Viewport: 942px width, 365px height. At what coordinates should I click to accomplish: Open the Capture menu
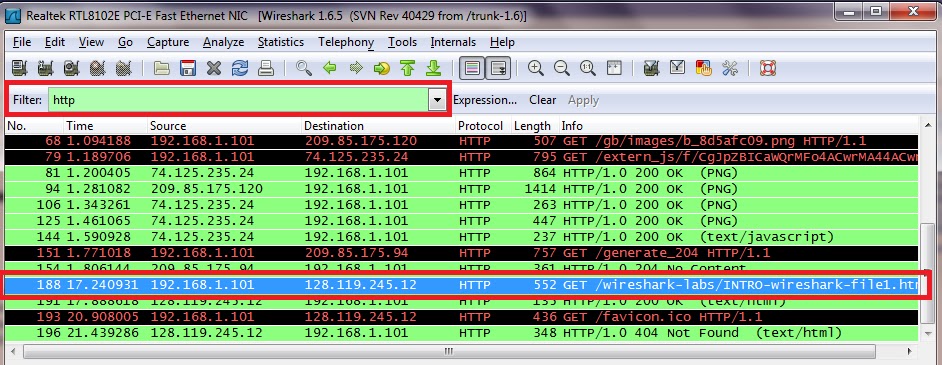pyautogui.click(x=168, y=42)
